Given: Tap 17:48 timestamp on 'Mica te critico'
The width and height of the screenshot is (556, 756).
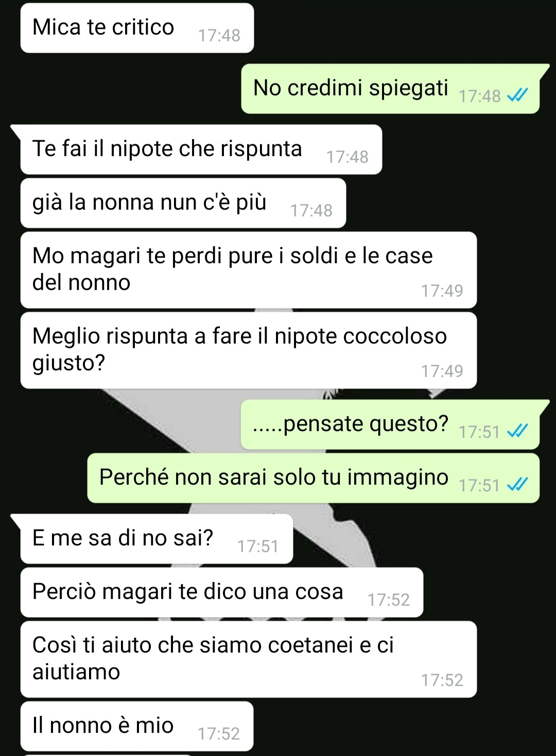Looking at the screenshot, I should tap(219, 36).
